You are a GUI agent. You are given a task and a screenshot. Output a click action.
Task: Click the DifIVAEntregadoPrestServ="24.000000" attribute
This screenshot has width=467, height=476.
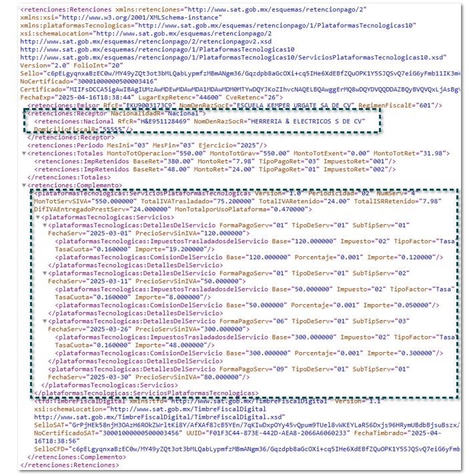[102, 209]
